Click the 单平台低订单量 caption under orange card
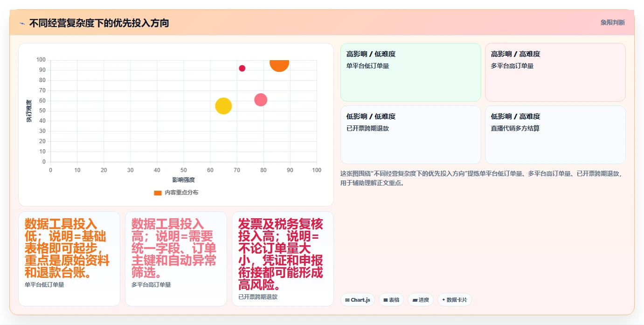This screenshot has width=644, height=325. point(44,284)
